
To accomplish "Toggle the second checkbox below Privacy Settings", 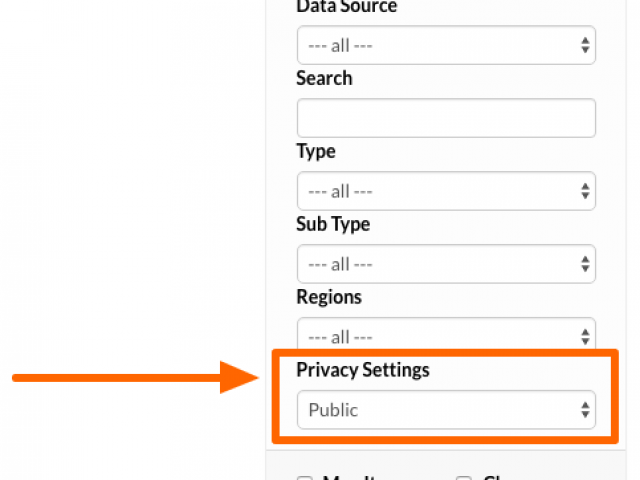I will (x=464, y=478).
